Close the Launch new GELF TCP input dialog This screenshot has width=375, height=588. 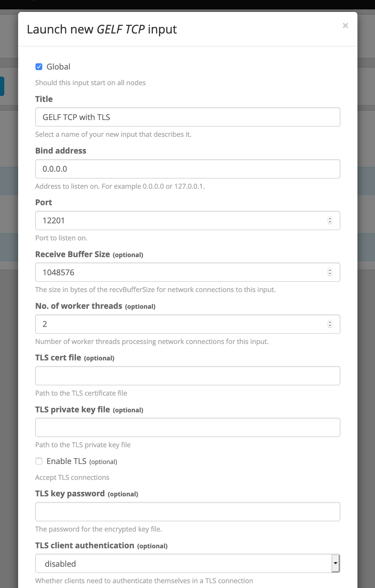click(345, 26)
